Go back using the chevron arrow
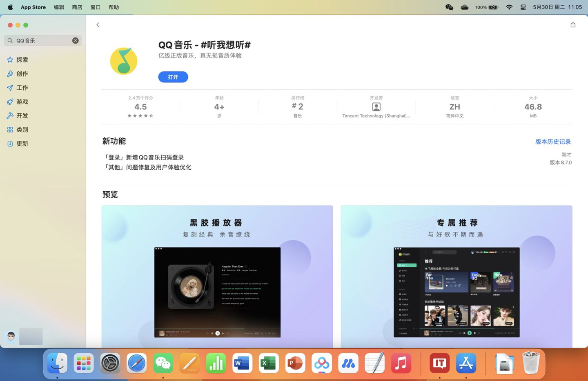588x381 pixels. coord(98,25)
